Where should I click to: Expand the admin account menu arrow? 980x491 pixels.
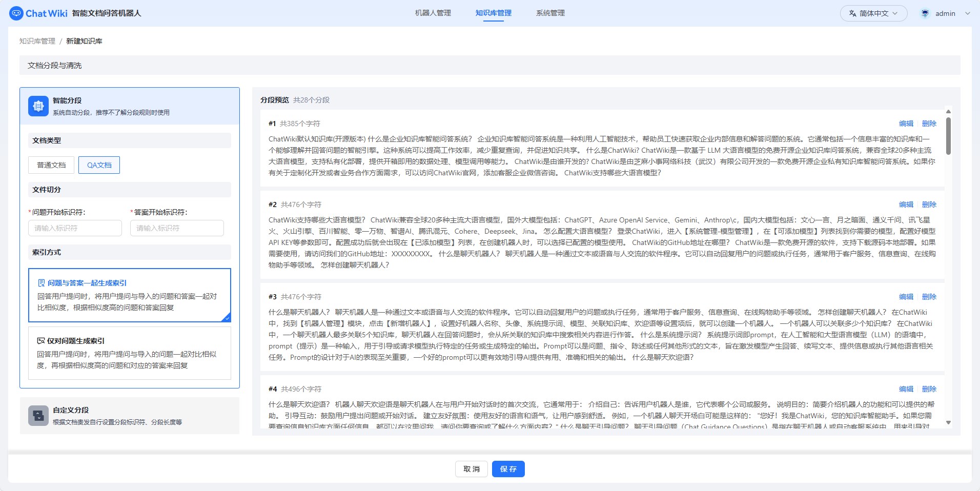click(x=968, y=13)
